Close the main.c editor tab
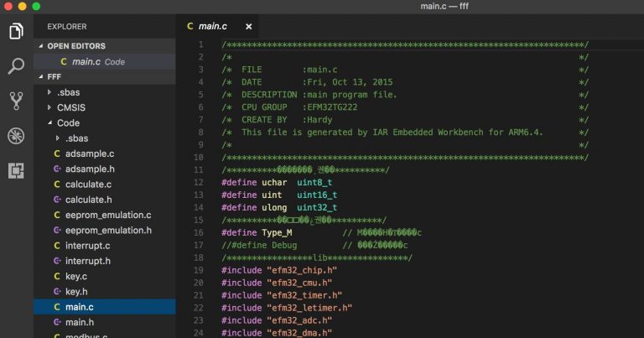Viewport: 644px width, 338px height. [x=248, y=27]
